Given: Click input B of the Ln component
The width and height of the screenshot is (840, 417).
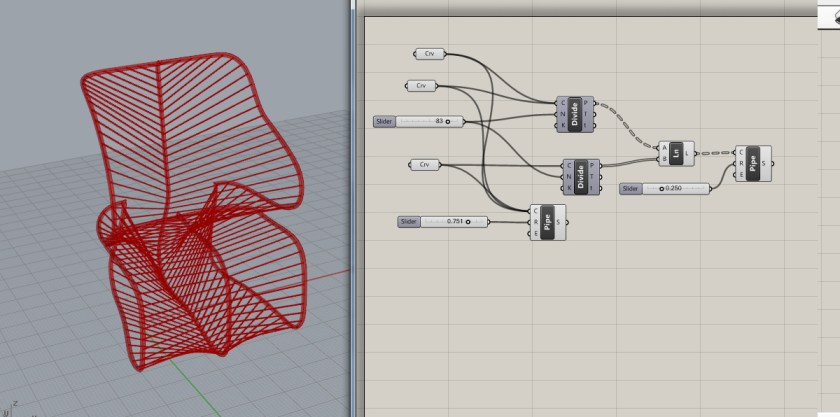Looking at the screenshot, I should [x=663, y=158].
